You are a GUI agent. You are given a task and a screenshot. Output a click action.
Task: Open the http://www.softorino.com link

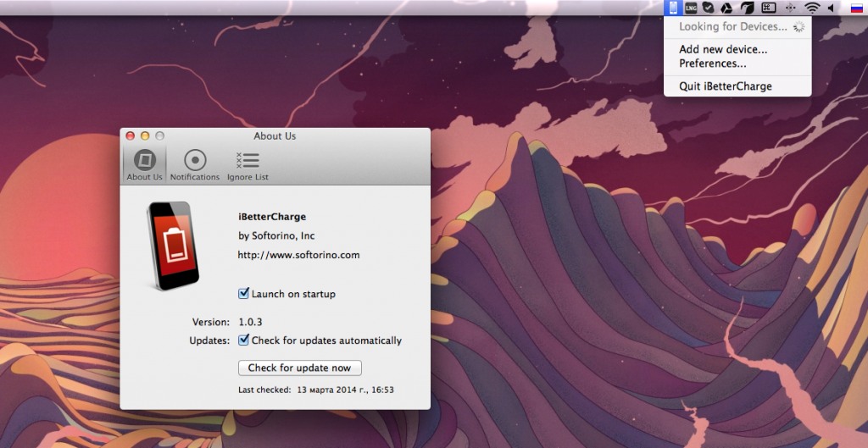tap(299, 255)
